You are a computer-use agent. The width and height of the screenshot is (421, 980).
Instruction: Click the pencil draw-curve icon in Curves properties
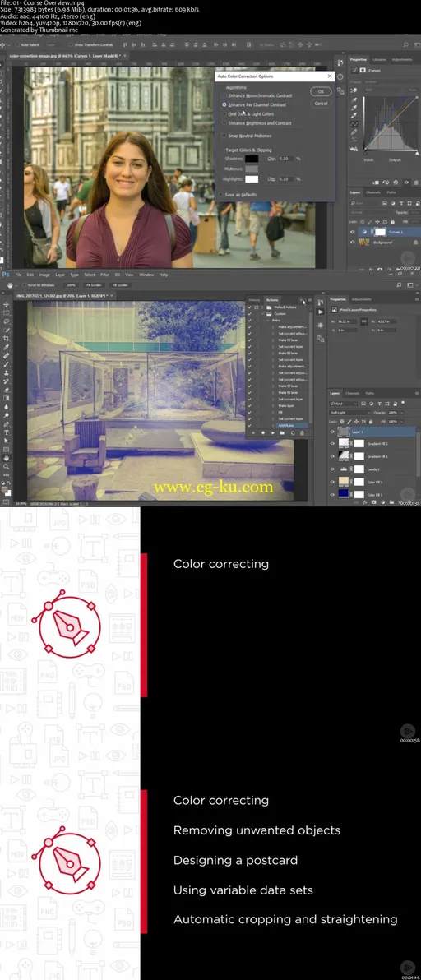[x=354, y=132]
